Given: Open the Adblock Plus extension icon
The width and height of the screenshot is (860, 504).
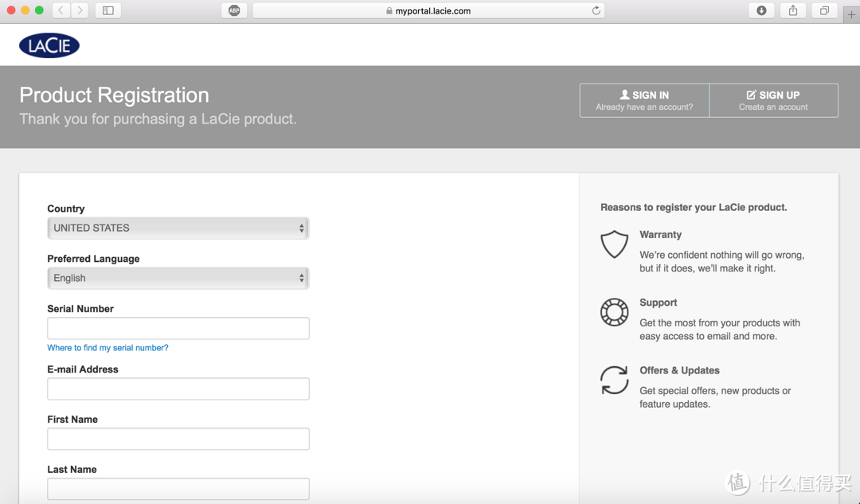Looking at the screenshot, I should pyautogui.click(x=234, y=10).
